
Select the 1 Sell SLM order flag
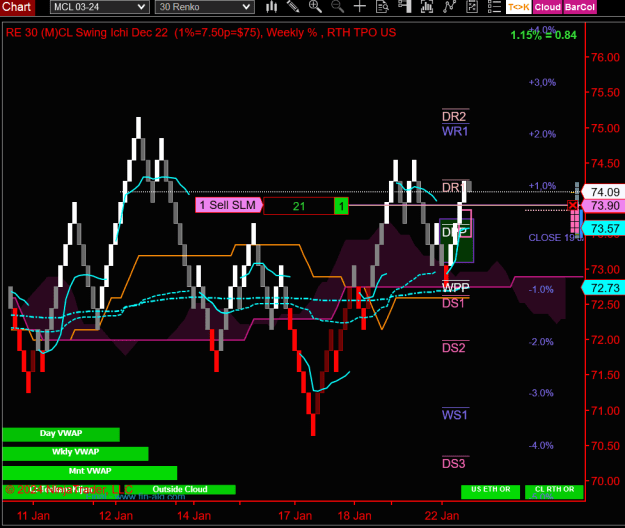pyautogui.click(x=228, y=205)
